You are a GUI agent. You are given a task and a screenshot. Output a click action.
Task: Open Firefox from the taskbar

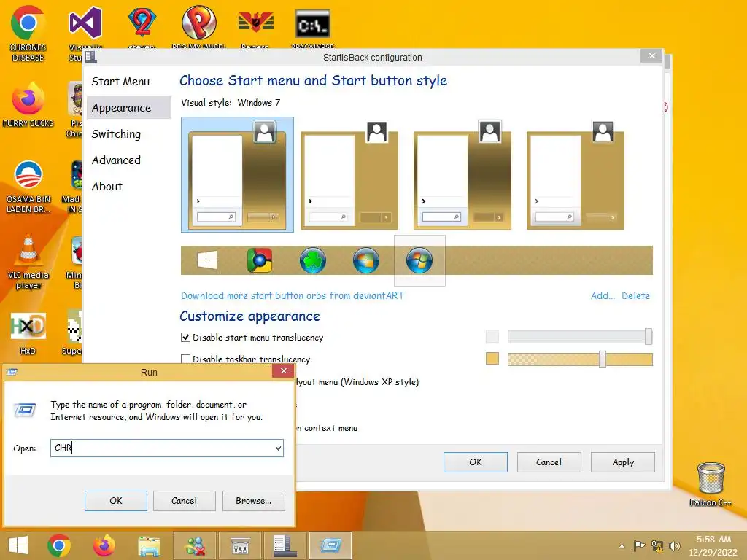point(104,545)
